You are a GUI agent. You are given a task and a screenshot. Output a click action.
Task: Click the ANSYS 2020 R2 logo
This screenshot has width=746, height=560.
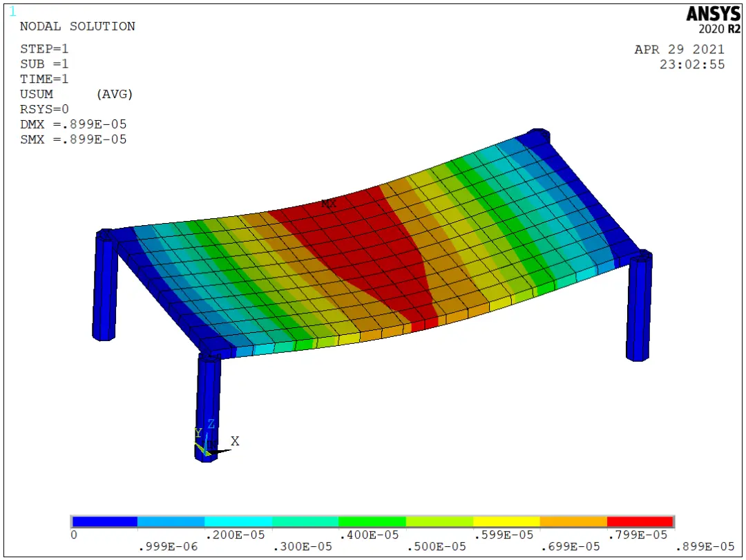coord(713,20)
